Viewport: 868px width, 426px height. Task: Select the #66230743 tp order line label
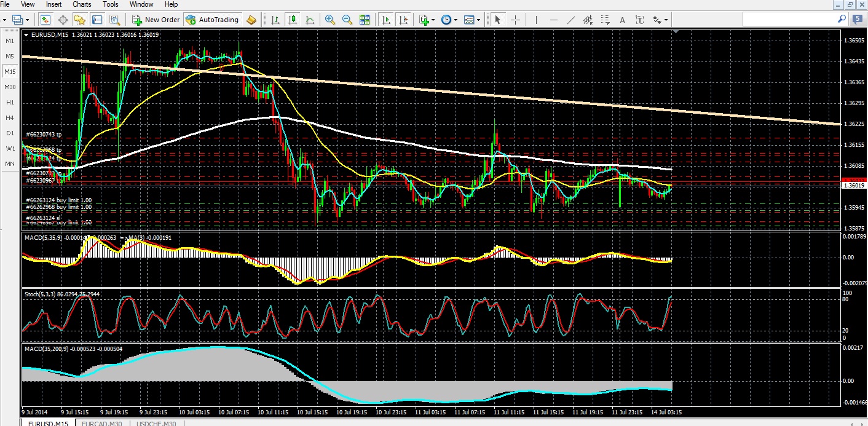[x=44, y=134]
